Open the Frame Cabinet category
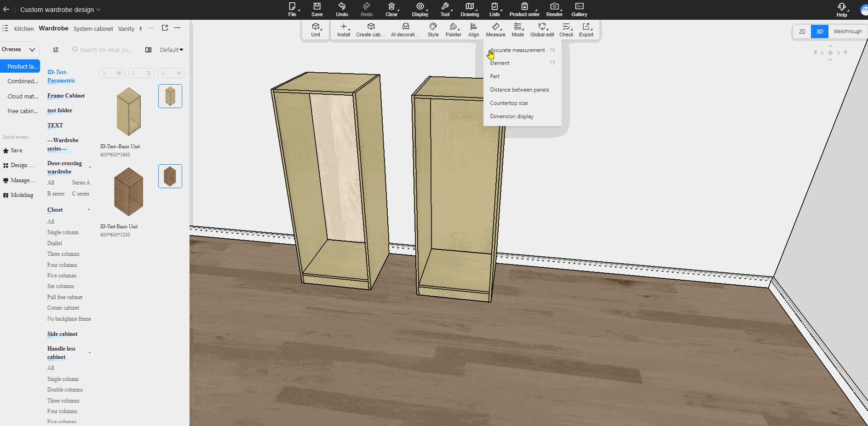The height and width of the screenshot is (426, 868). (66, 96)
